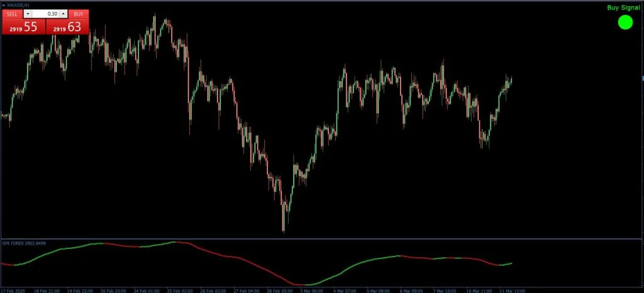Click the BUY button
Image resolution: width=644 pixels, height=293 pixels.
click(x=79, y=14)
